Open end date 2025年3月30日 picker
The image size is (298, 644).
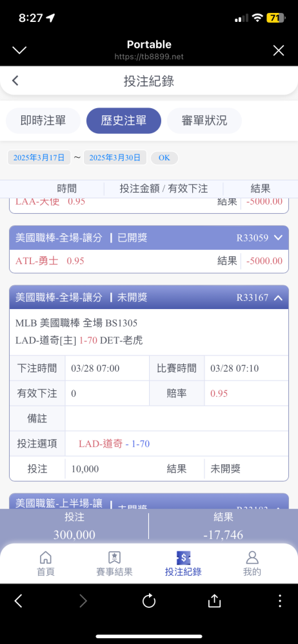coord(115,158)
